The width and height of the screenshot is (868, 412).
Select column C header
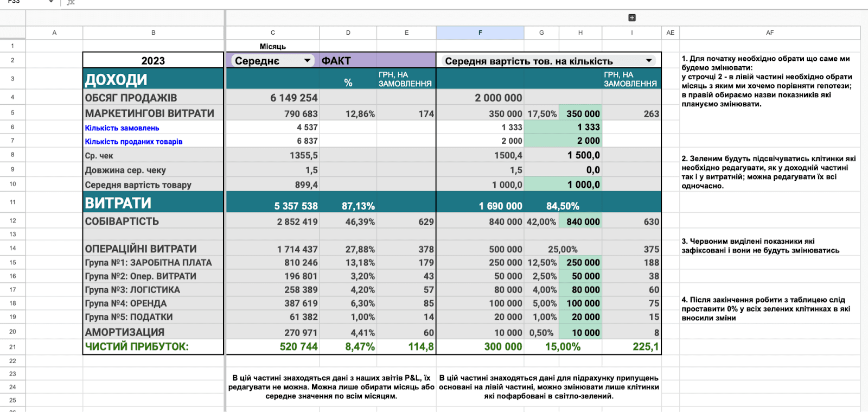coord(273,33)
